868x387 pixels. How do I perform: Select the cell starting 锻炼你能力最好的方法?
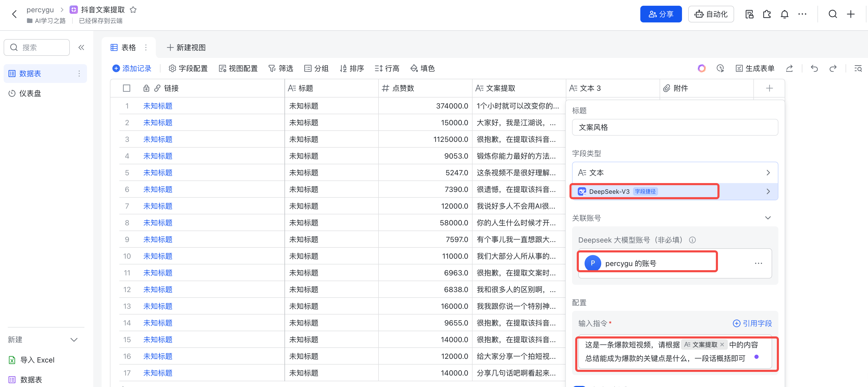point(519,156)
